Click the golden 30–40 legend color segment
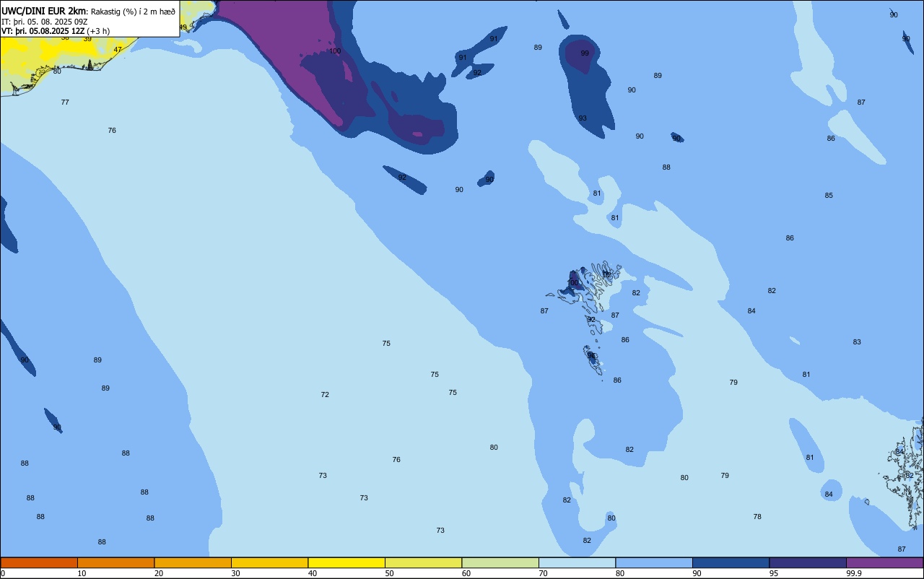924x579 pixels. (269, 562)
